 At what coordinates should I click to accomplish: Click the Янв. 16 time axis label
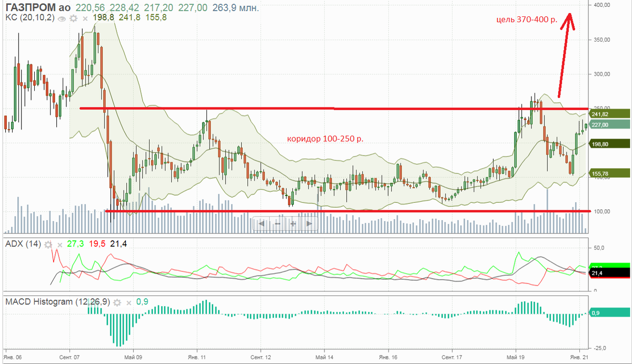pos(388,357)
